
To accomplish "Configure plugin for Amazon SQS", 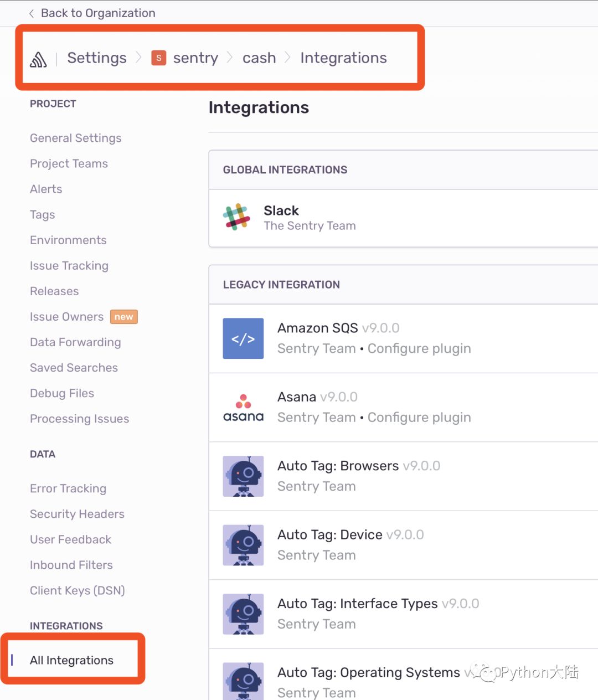I will 419,348.
